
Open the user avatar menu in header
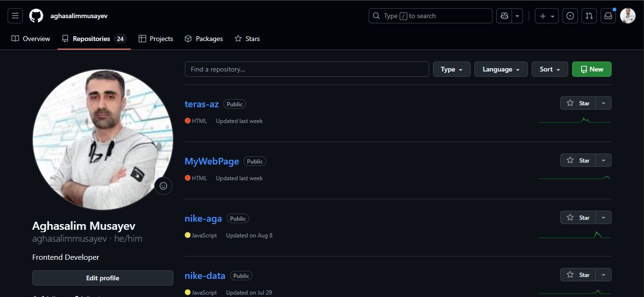click(628, 16)
